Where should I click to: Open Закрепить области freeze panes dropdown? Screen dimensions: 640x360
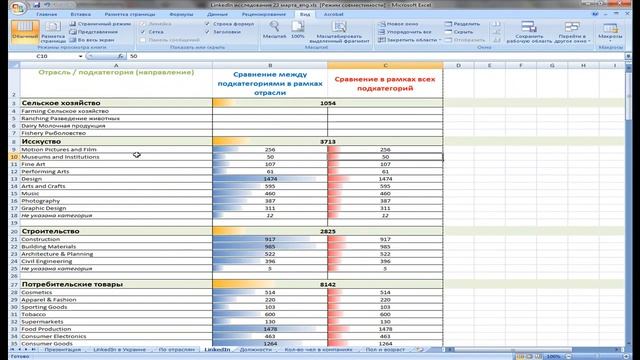(409, 40)
